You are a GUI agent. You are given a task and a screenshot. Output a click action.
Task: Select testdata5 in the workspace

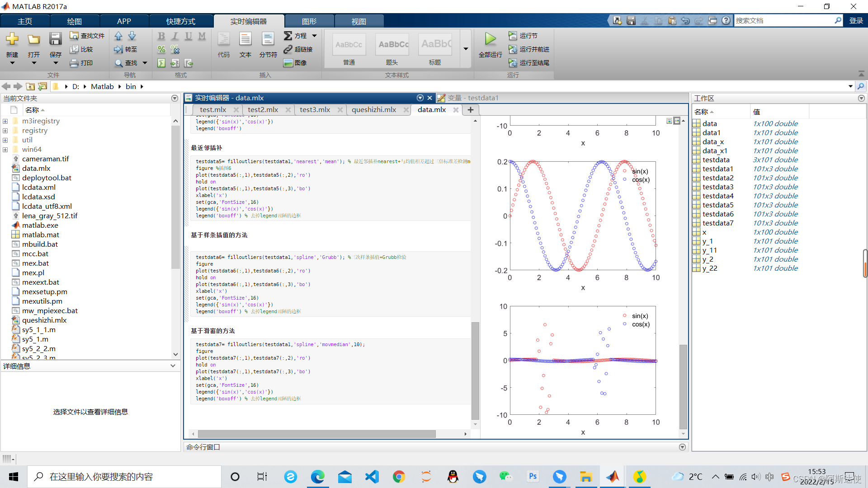[718, 205]
